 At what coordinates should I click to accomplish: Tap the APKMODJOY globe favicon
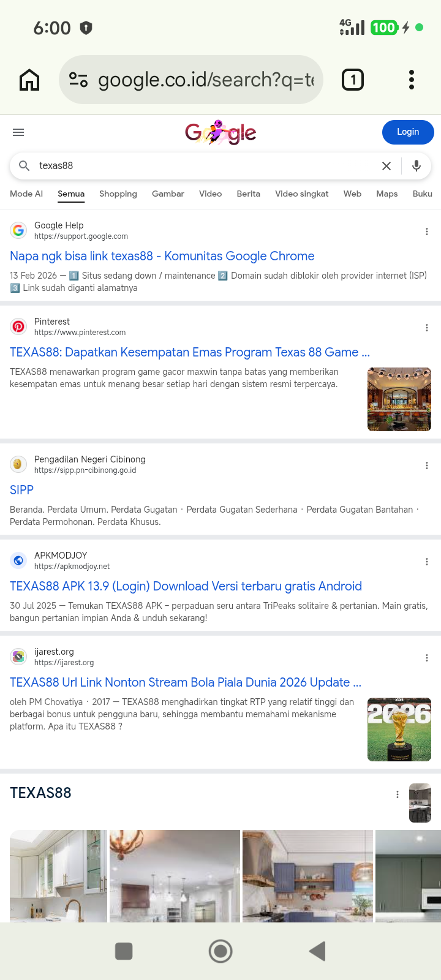(x=18, y=560)
